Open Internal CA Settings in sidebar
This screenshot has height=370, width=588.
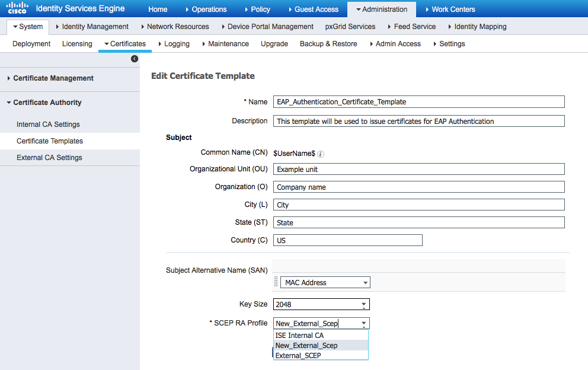coord(48,125)
